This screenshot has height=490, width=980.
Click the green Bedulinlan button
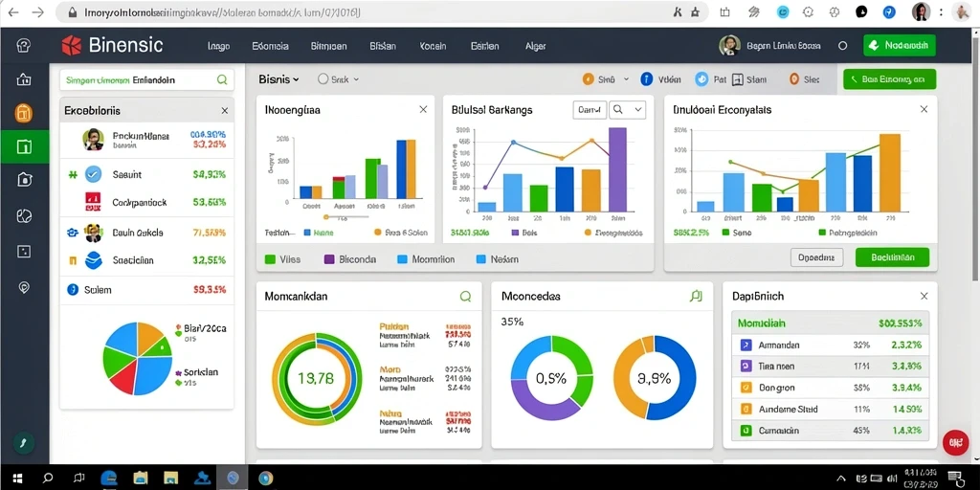(x=892, y=256)
